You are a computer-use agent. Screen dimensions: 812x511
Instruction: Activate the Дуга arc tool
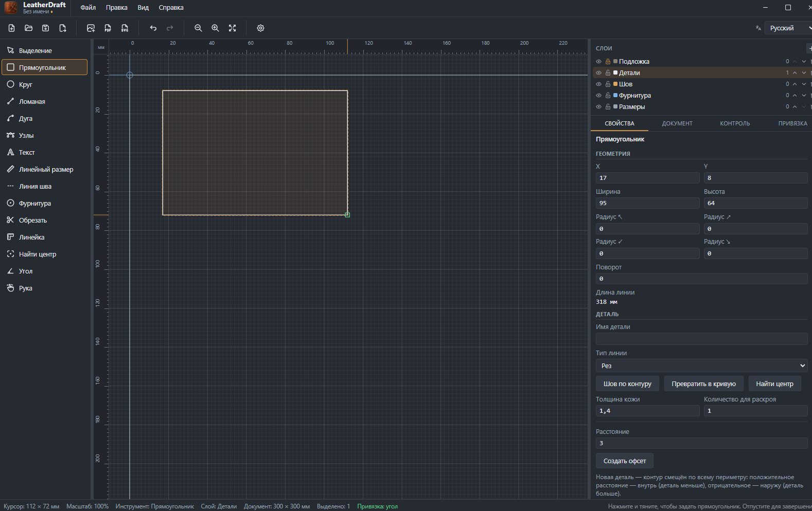pyautogui.click(x=45, y=118)
